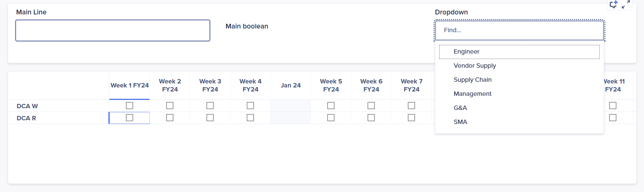Choose Vendor Supply in the dropdown
The image size is (644, 192).
point(475,66)
